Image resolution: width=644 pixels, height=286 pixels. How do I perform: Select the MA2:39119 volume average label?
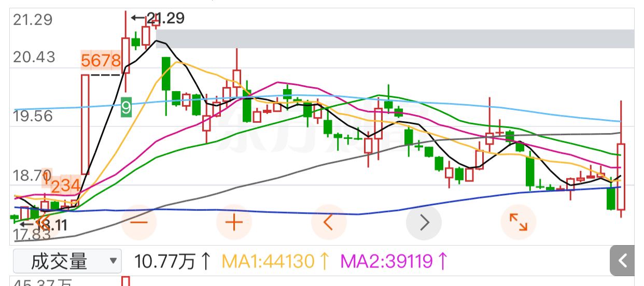[x=394, y=261]
